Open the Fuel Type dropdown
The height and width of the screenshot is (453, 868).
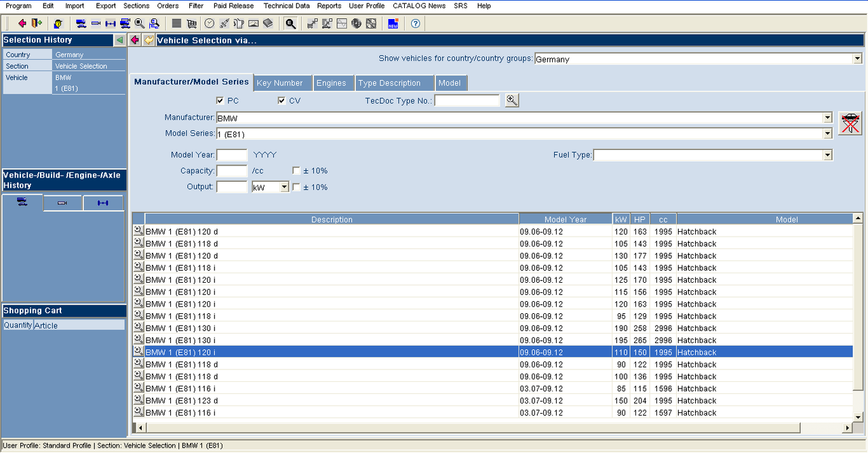click(x=827, y=155)
